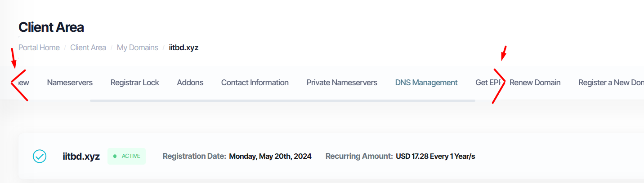Click the iitbd.xyz breadcrumb entry
644x183 pixels.
(x=183, y=48)
